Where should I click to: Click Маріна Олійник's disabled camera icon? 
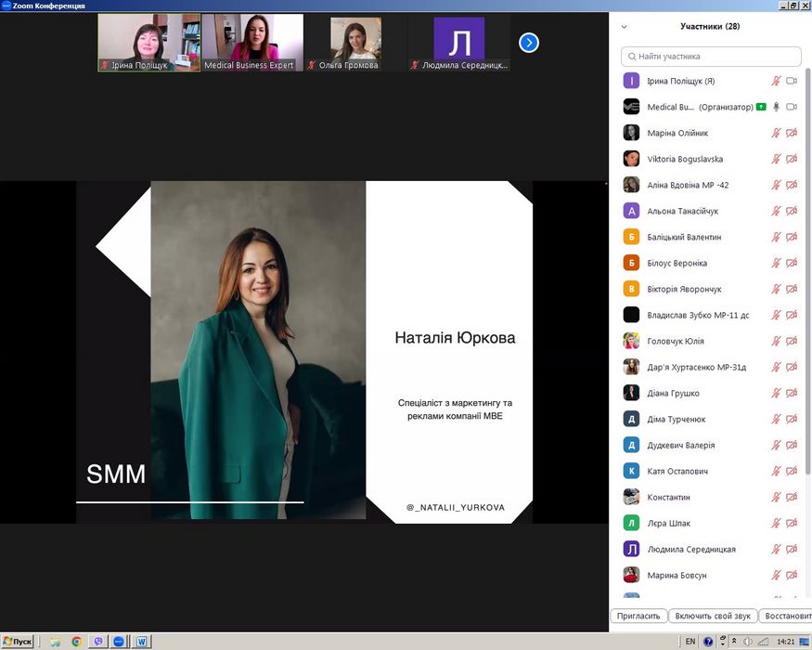click(792, 133)
